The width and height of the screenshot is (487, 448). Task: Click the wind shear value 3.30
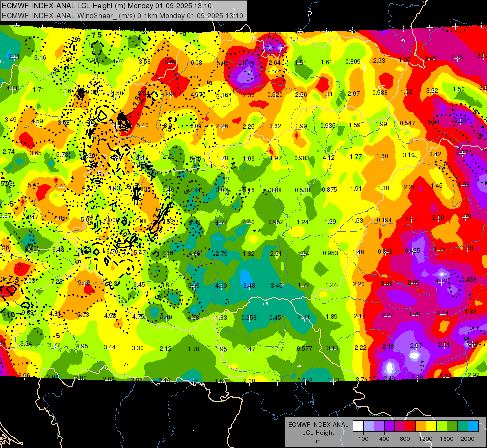coord(138,348)
